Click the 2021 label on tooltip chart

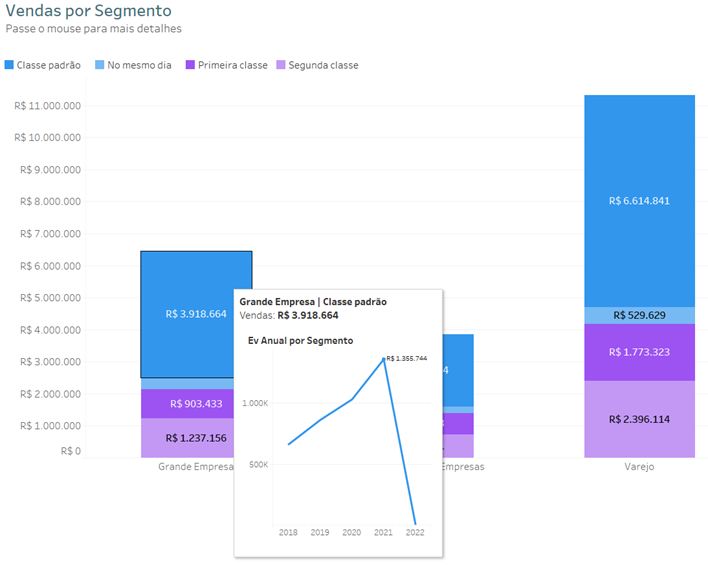tap(383, 532)
